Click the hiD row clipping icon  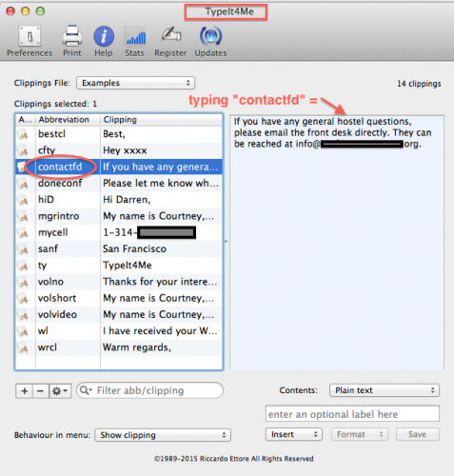click(x=23, y=200)
